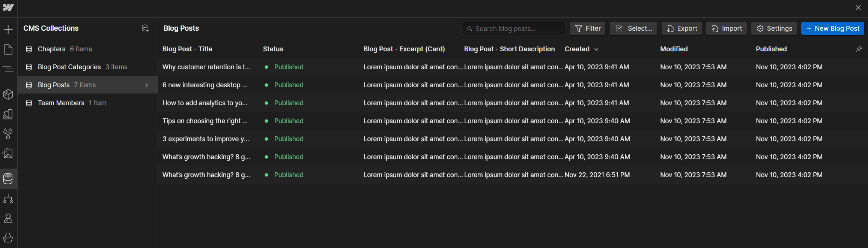Create a New Blog Post
Screen dimensions: 868x248
pyautogui.click(x=833, y=28)
